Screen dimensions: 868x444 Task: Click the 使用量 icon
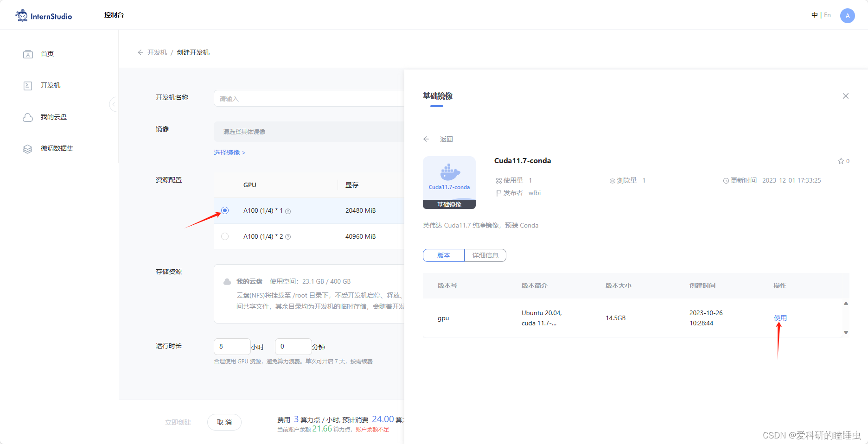498,181
